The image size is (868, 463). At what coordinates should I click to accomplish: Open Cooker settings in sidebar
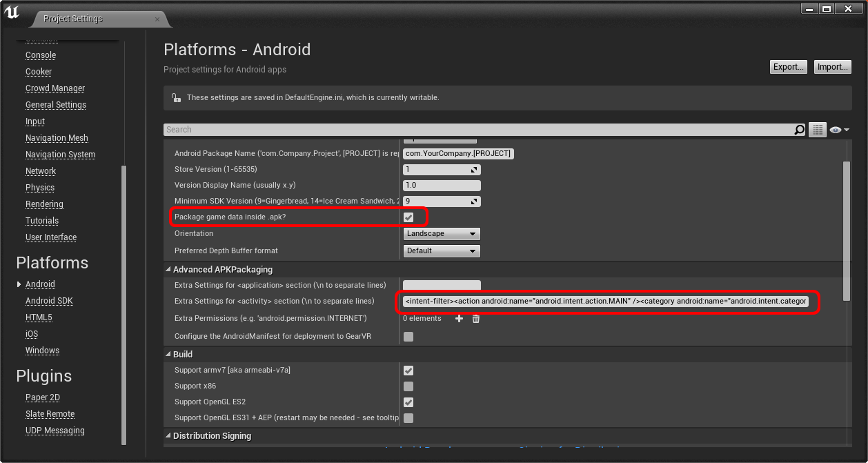point(39,72)
